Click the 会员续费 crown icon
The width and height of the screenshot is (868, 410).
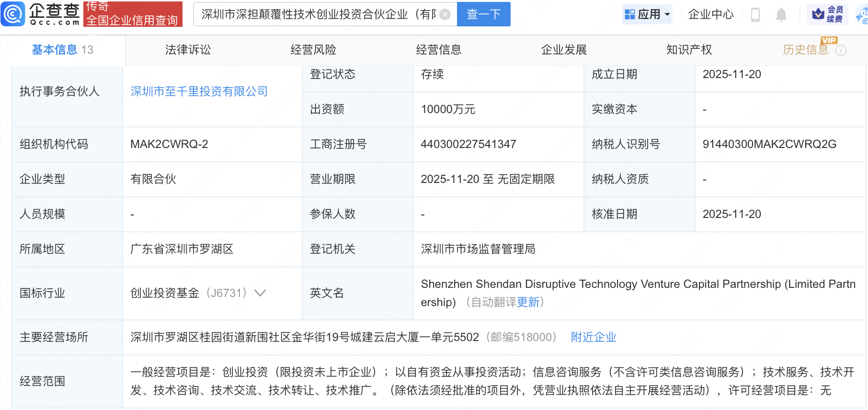click(818, 14)
